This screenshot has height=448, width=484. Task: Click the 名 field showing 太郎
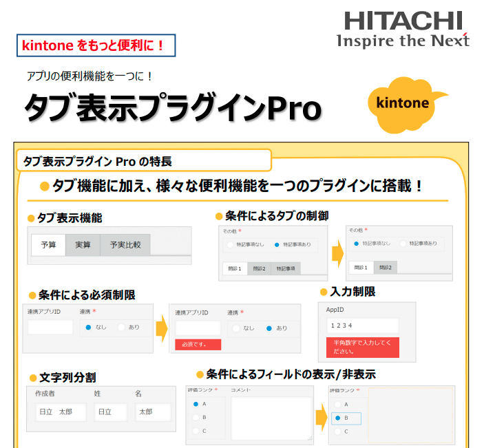tap(152, 412)
